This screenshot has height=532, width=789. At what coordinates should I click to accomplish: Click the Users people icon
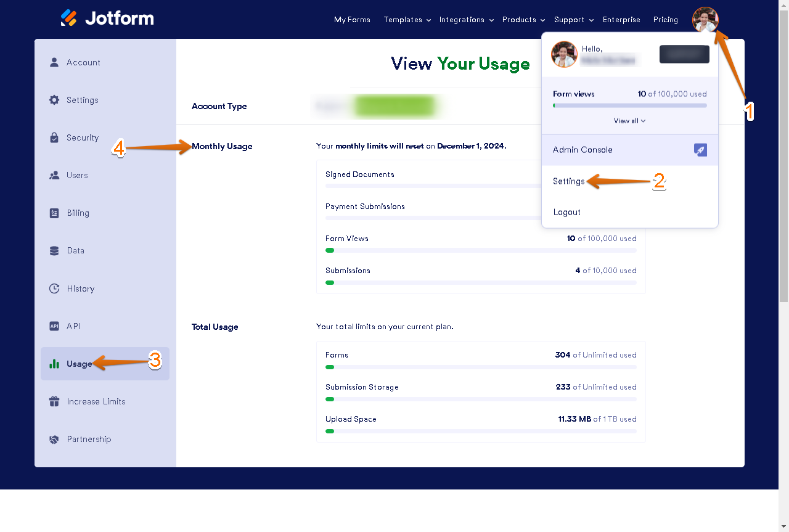click(54, 175)
